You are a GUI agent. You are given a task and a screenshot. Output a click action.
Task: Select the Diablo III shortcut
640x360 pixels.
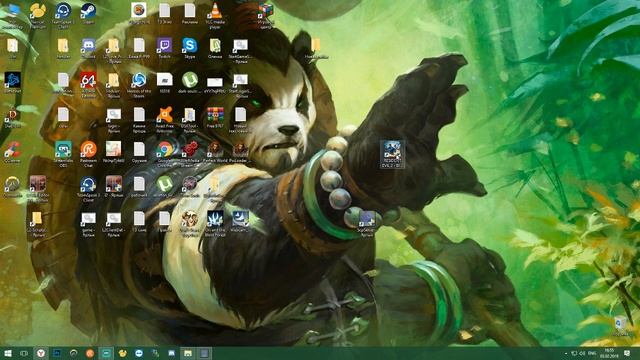(x=12, y=118)
